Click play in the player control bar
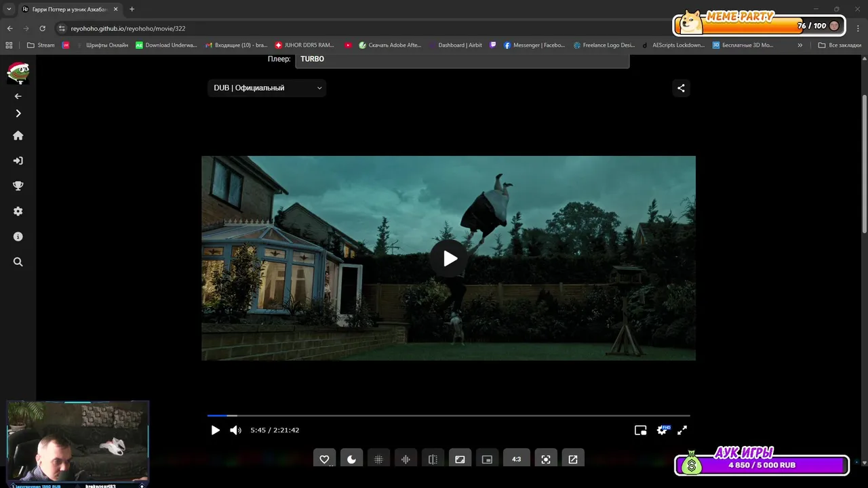868x488 pixels. click(215, 430)
